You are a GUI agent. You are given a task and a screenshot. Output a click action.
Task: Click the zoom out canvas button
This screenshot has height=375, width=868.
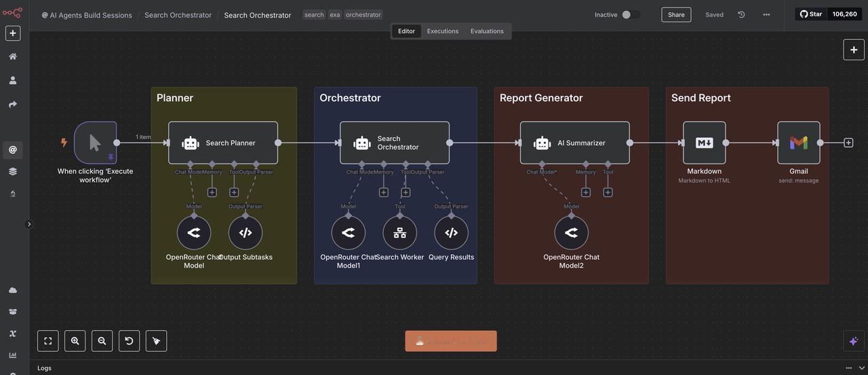pos(102,340)
